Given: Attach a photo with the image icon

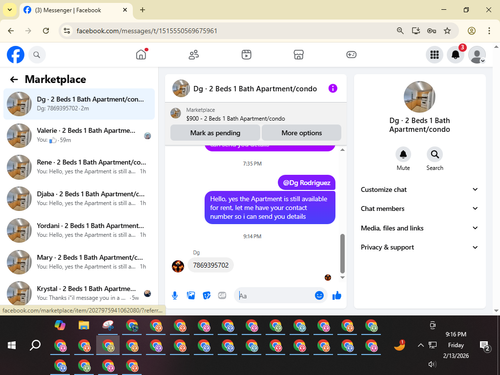Looking at the screenshot, I should [x=191, y=295].
